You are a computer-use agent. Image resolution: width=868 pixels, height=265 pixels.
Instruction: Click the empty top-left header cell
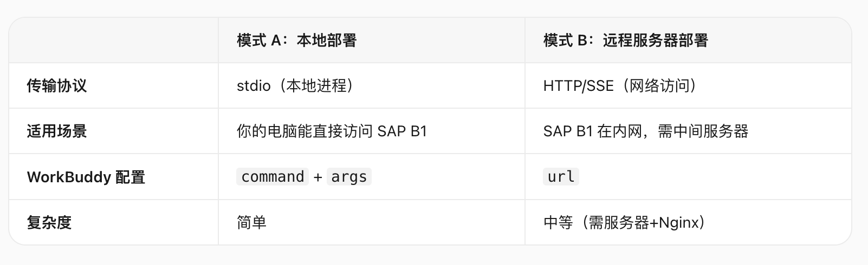point(114,41)
